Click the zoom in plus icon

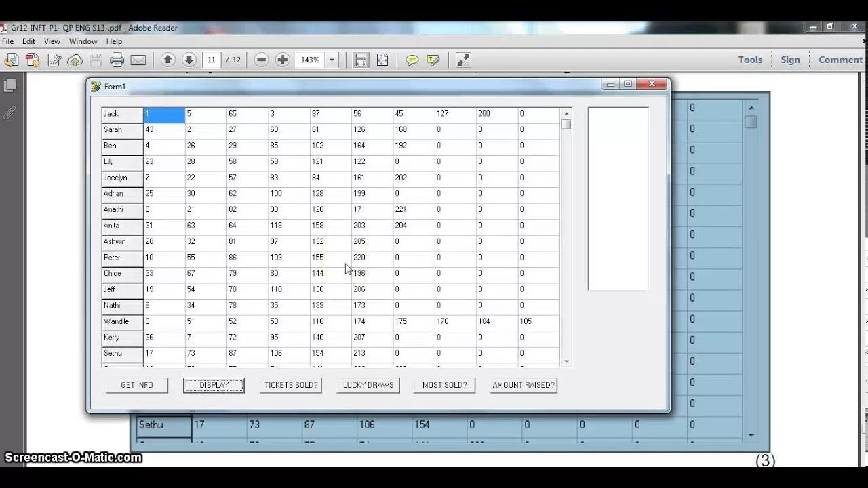click(283, 60)
